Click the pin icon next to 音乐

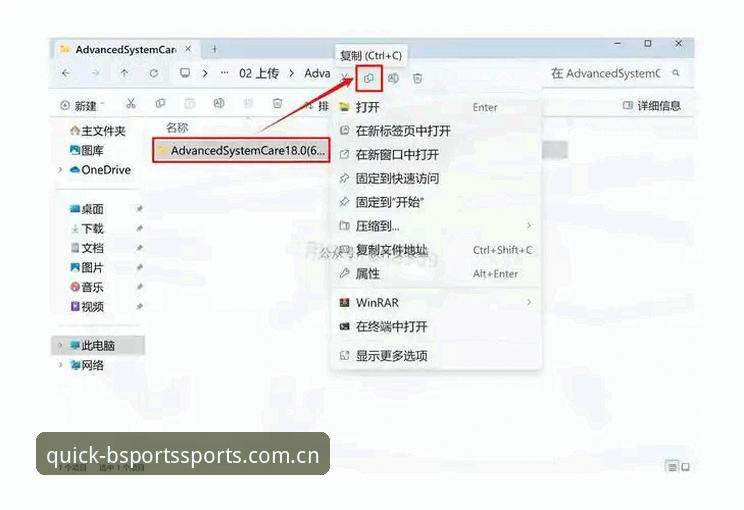pos(140,287)
